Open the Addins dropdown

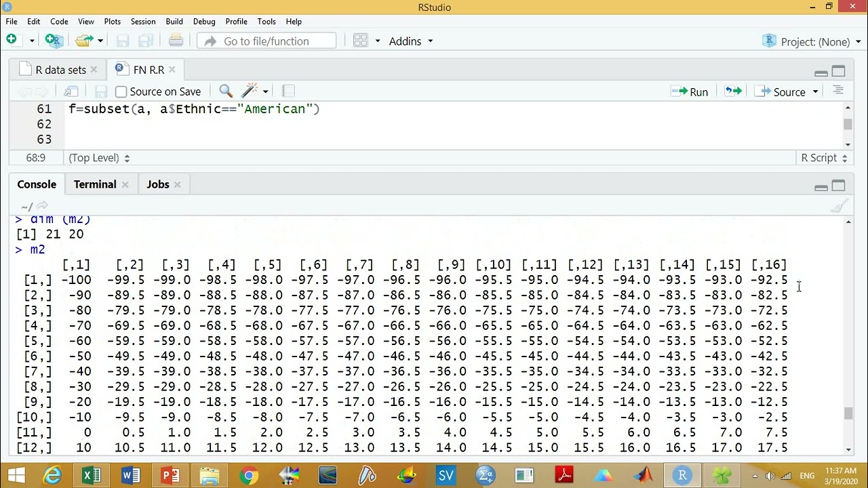(x=411, y=41)
